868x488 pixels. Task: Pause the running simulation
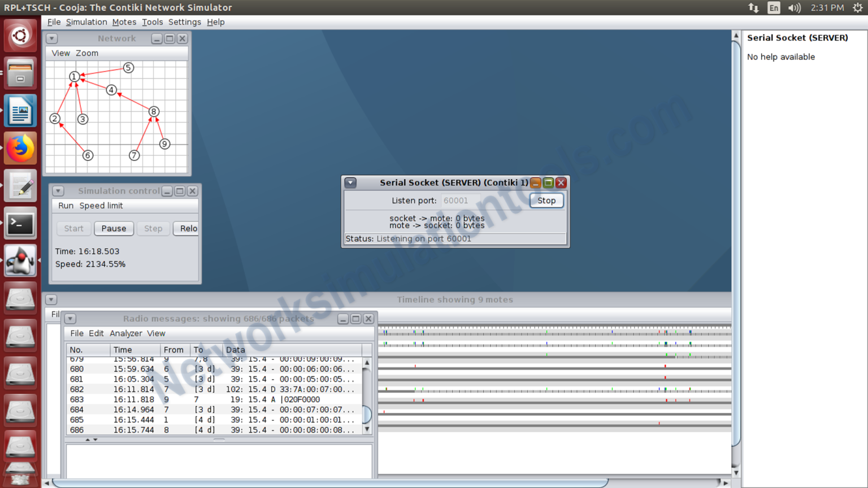114,228
